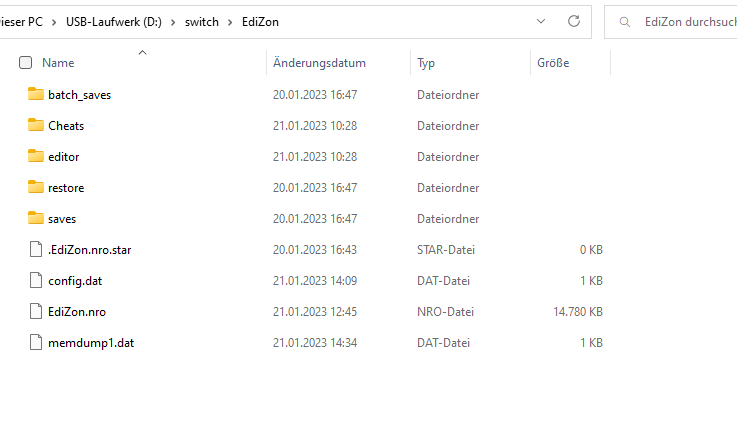Image resolution: width=737 pixels, height=442 pixels.
Task: Click the .EdiZon.nro.star file icon
Action: coord(36,249)
